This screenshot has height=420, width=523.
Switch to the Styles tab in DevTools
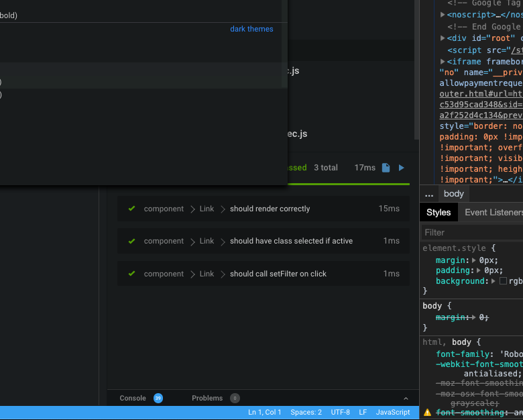(439, 212)
